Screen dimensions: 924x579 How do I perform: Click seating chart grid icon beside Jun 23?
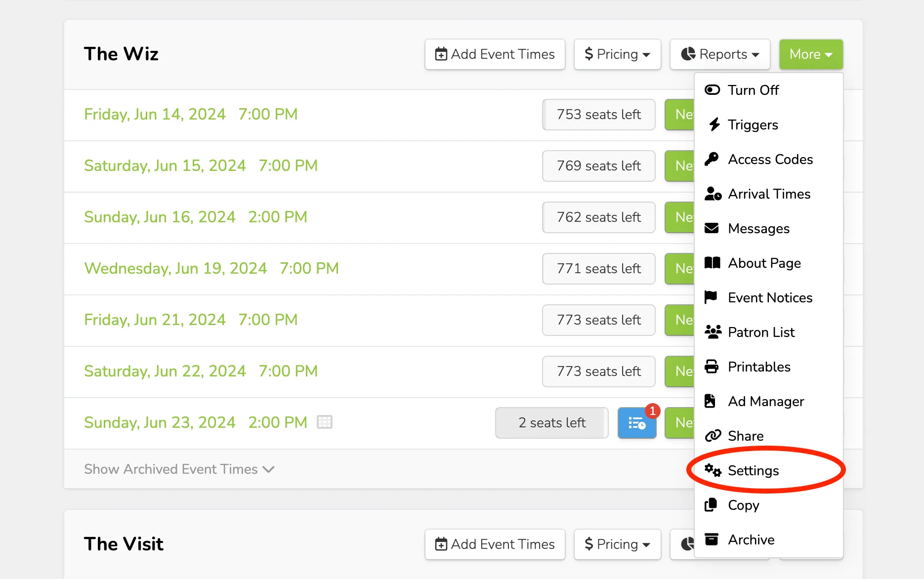[x=325, y=422]
